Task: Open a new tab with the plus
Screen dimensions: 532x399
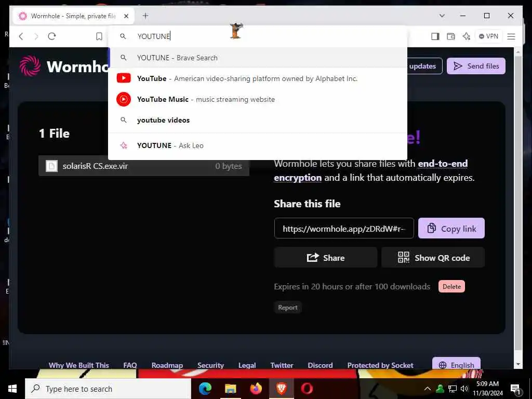Action: coord(145,16)
